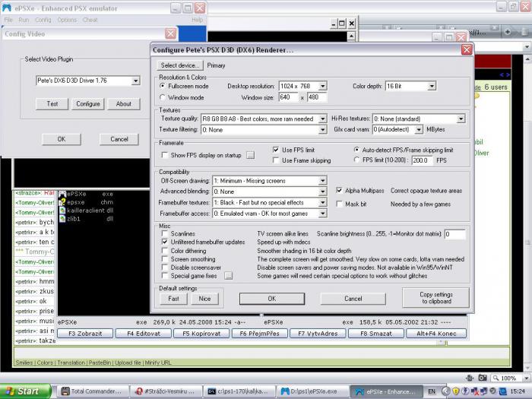
Task: Open the Run menu in ePSXe
Action: pos(24,20)
